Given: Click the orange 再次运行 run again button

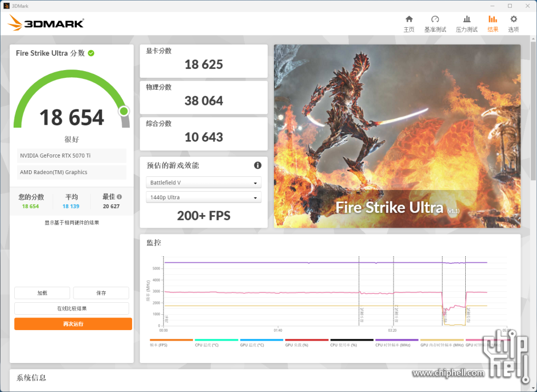Looking at the screenshot, I should point(73,324).
